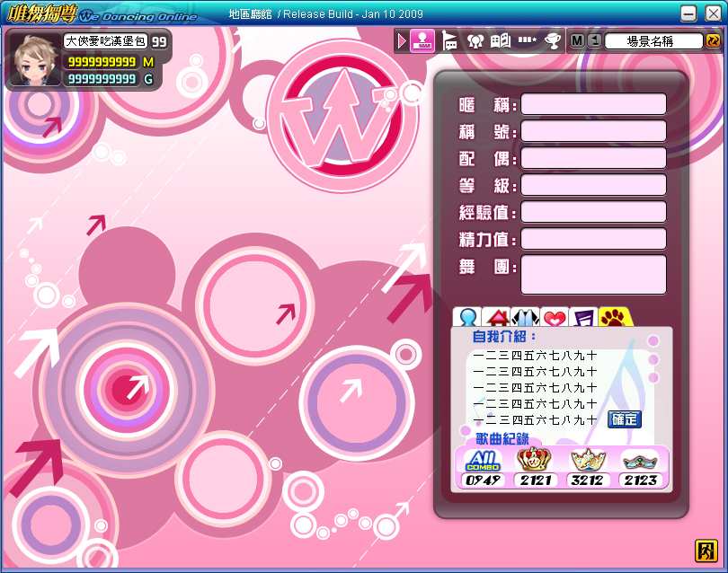Minimize the game window
Viewport: 728px width, 573px height.
point(688,13)
